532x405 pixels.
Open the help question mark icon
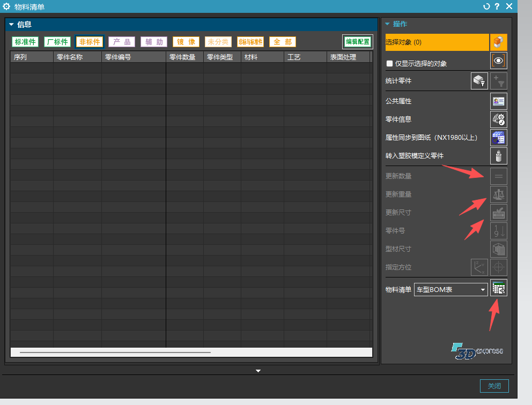(x=497, y=6)
